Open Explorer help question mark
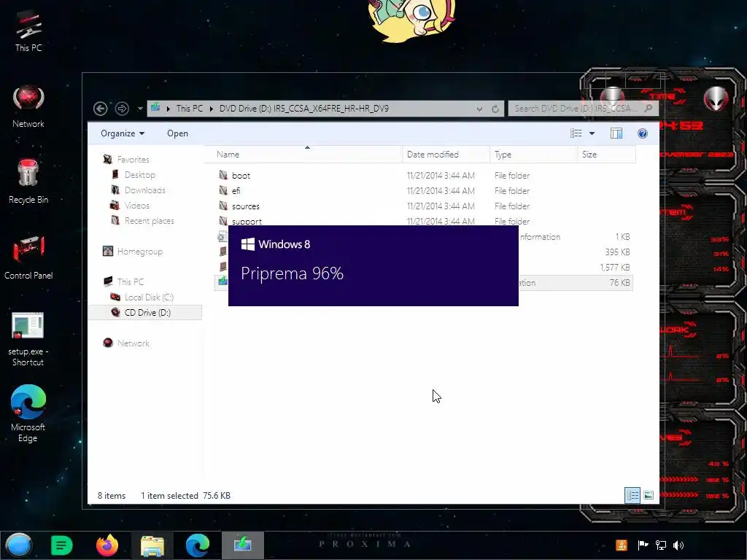747x560 pixels. pos(642,133)
